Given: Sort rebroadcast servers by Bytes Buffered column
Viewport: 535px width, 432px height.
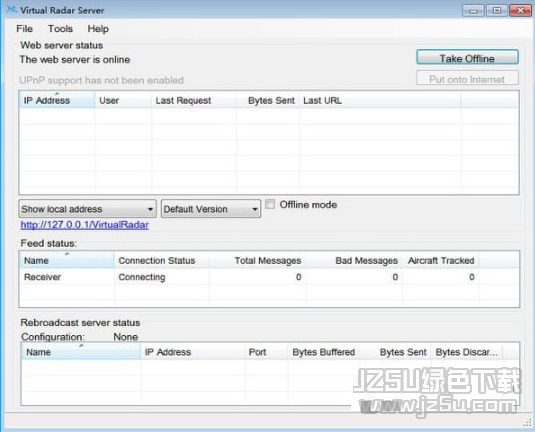Looking at the screenshot, I should [x=323, y=352].
